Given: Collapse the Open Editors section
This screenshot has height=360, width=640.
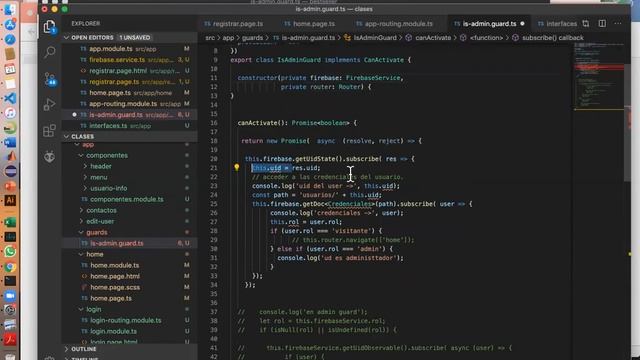Looking at the screenshot, I should [x=67, y=37].
